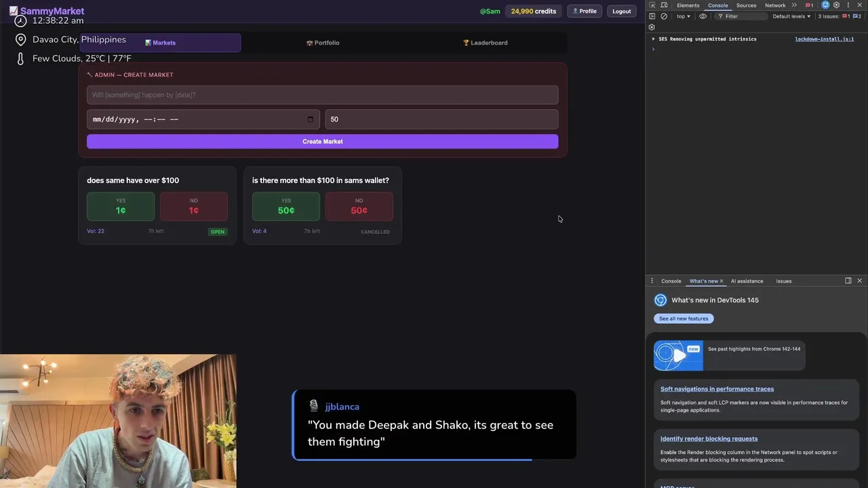This screenshot has width=868, height=488.
Task: Toggle the console sidebar icon
Action: (652, 16)
